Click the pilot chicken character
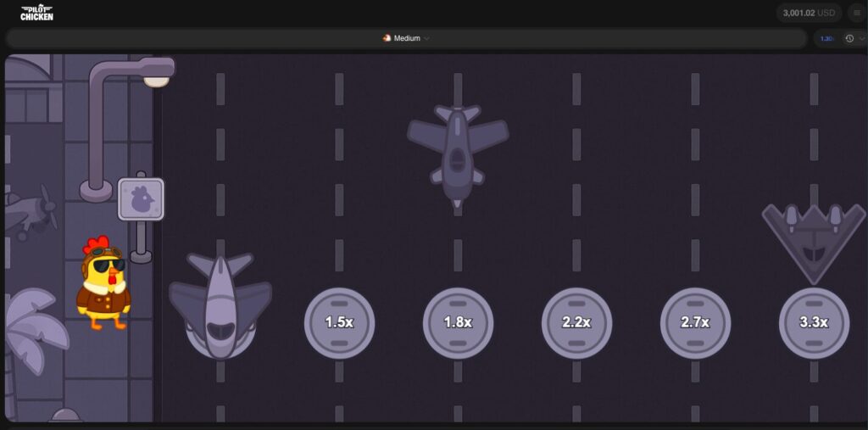 103,283
